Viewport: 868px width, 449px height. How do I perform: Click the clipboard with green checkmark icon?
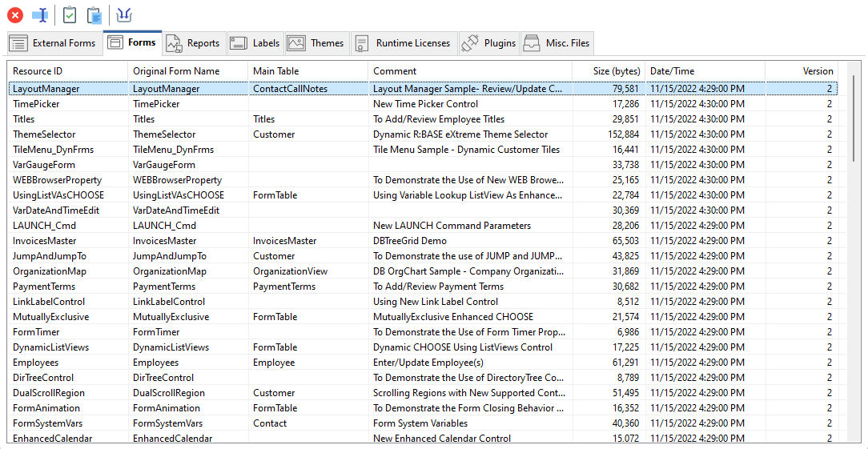[x=69, y=15]
